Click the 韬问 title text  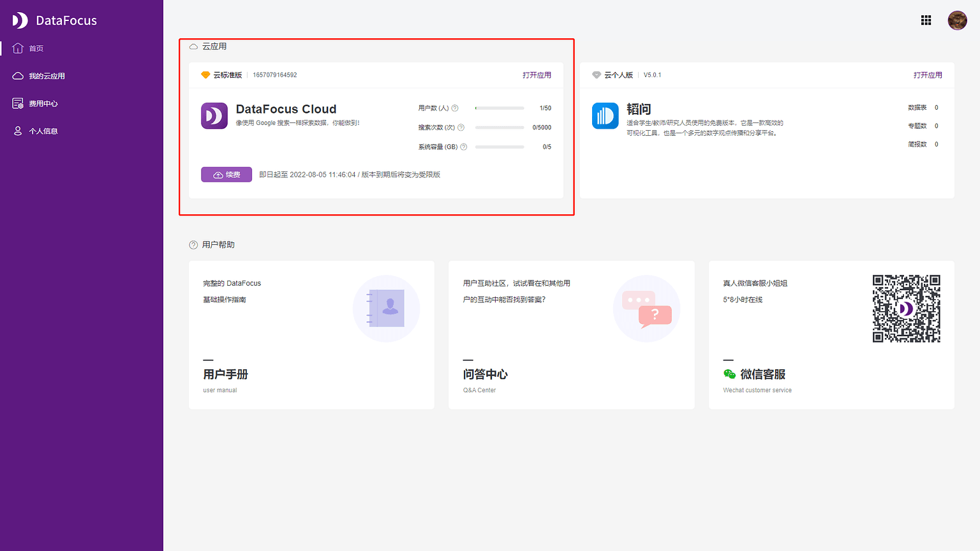pyautogui.click(x=639, y=109)
